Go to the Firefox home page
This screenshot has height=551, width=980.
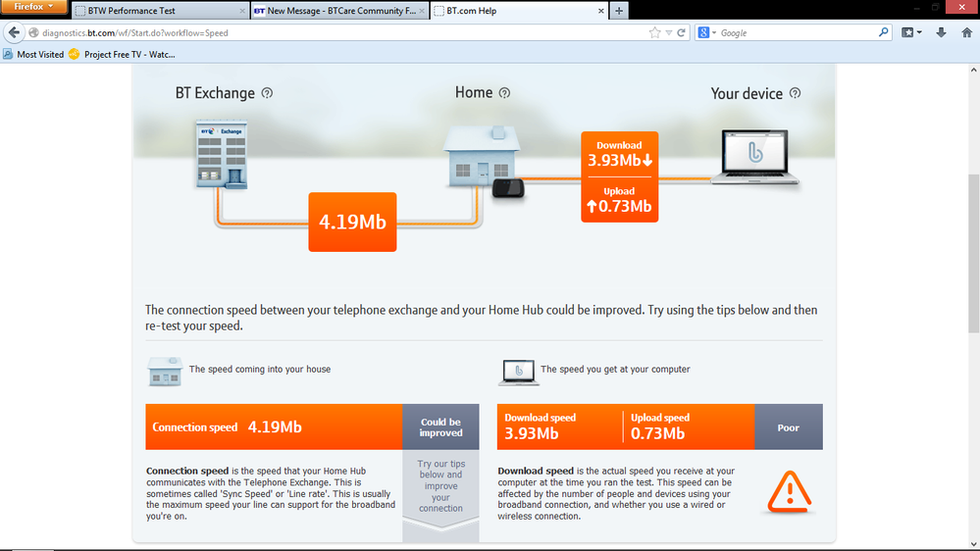[966, 32]
